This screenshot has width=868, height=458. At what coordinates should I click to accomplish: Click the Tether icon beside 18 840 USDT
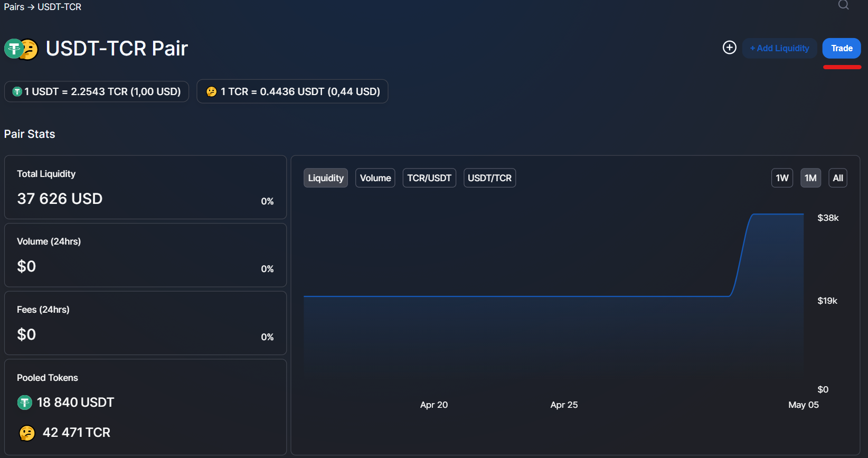coord(25,403)
